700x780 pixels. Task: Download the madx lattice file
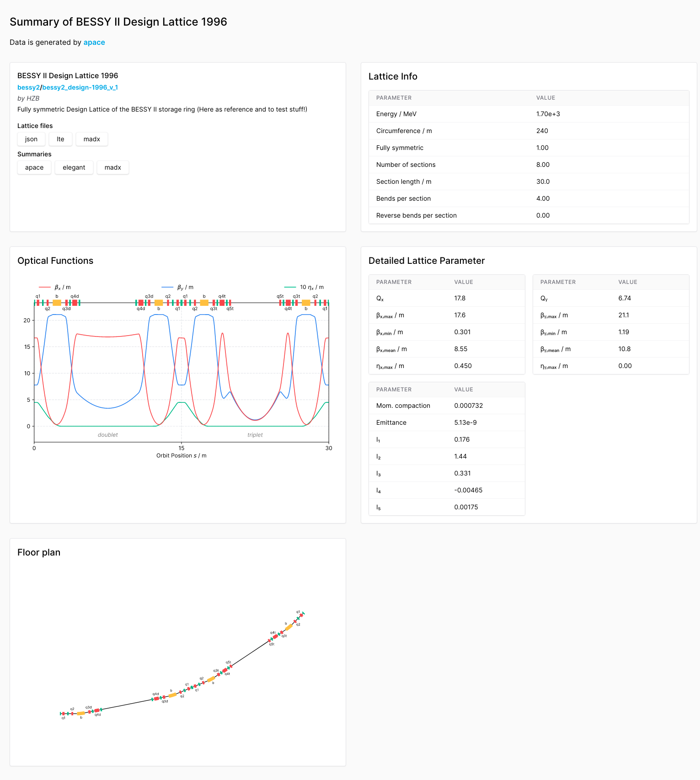[92, 139]
